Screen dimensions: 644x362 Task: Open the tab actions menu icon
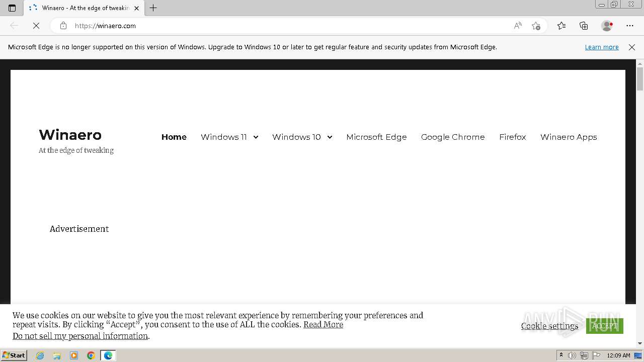click(x=12, y=8)
